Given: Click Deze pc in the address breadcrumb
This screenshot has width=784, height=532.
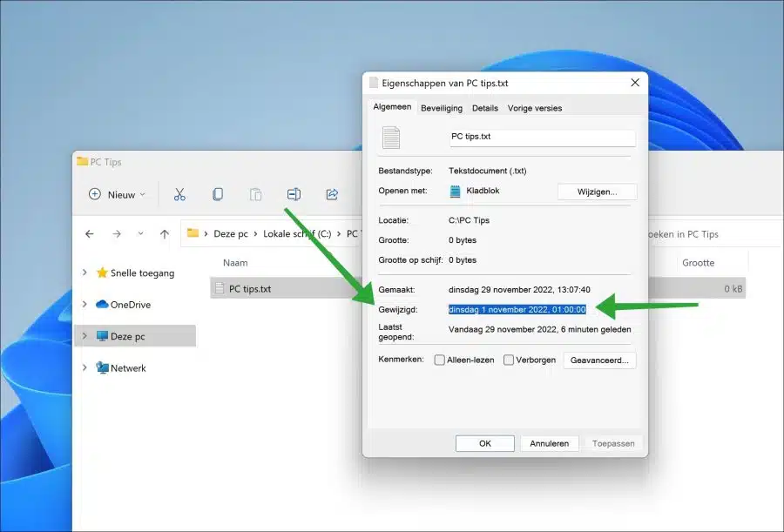Looking at the screenshot, I should (x=231, y=234).
